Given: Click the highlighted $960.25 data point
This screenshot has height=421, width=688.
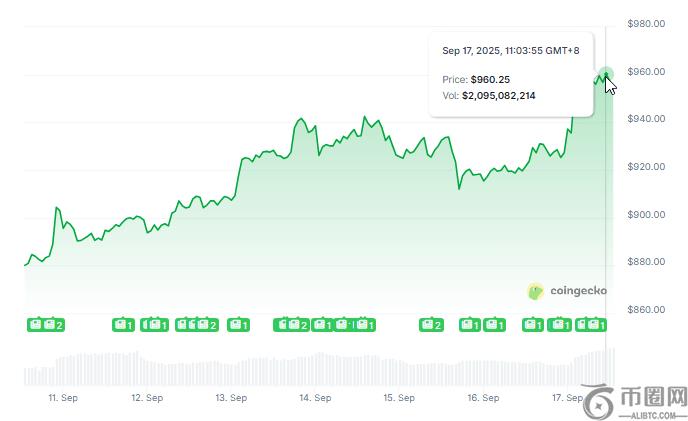Looking at the screenshot, I should (x=606, y=73).
